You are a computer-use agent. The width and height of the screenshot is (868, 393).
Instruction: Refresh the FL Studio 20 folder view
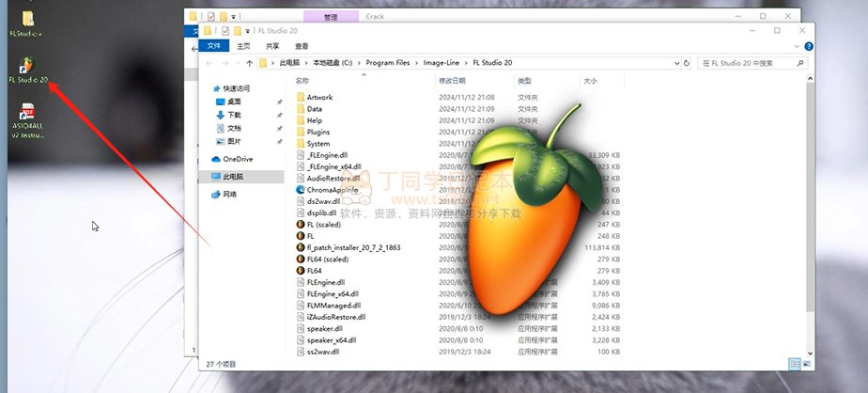click(x=687, y=63)
